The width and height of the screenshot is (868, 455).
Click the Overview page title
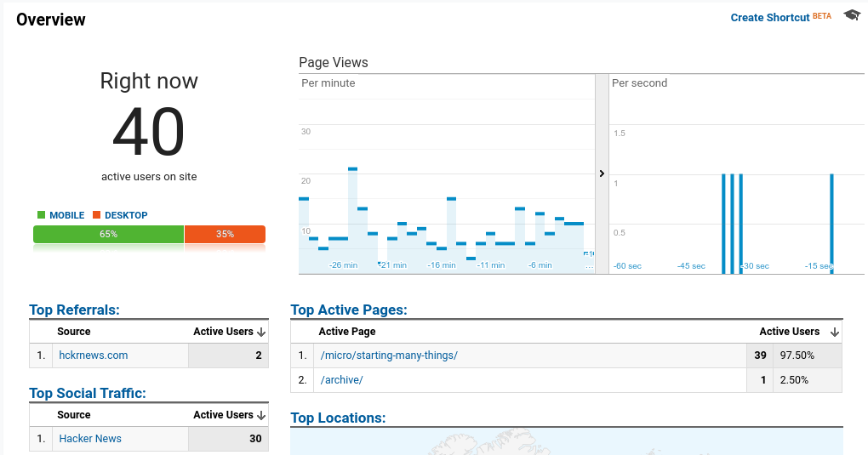(x=51, y=20)
